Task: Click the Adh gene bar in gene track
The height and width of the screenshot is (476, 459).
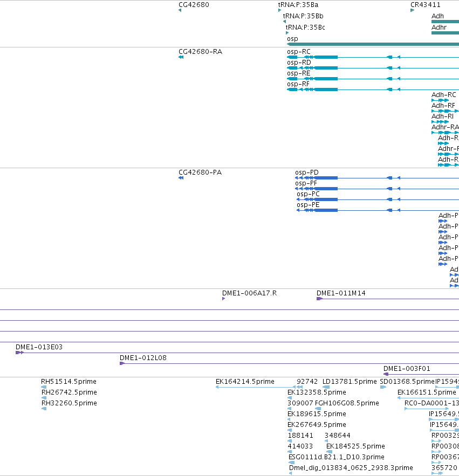Action: click(x=445, y=22)
